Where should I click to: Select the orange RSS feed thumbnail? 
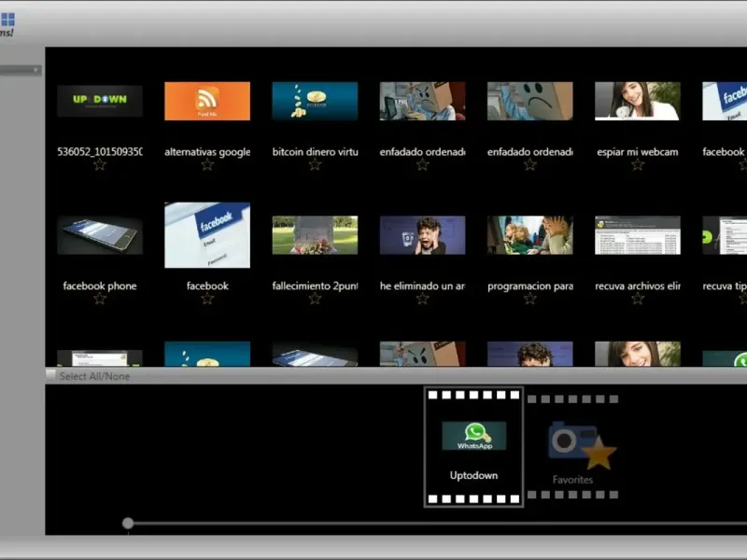(207, 101)
